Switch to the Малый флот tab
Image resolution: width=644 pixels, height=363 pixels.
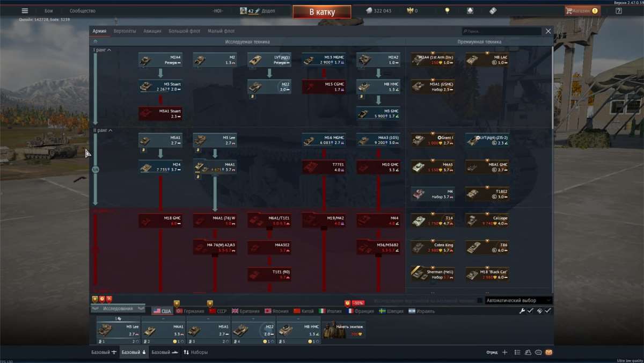click(x=221, y=31)
